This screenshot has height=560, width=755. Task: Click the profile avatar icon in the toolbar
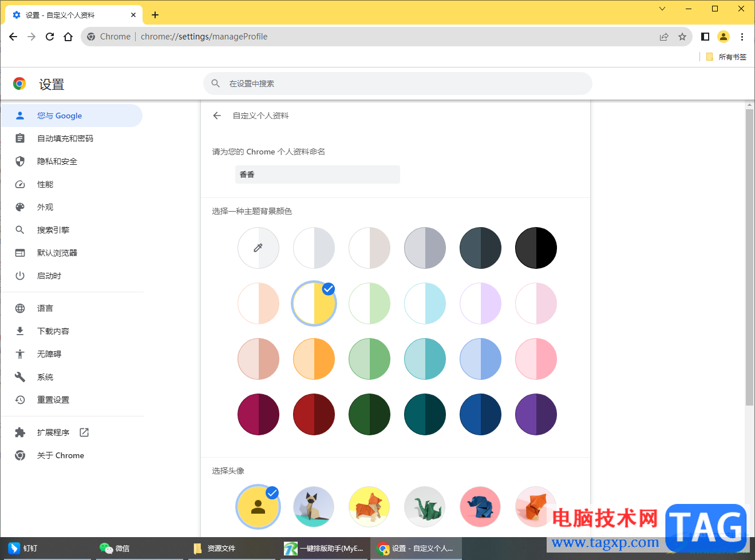tap(724, 36)
